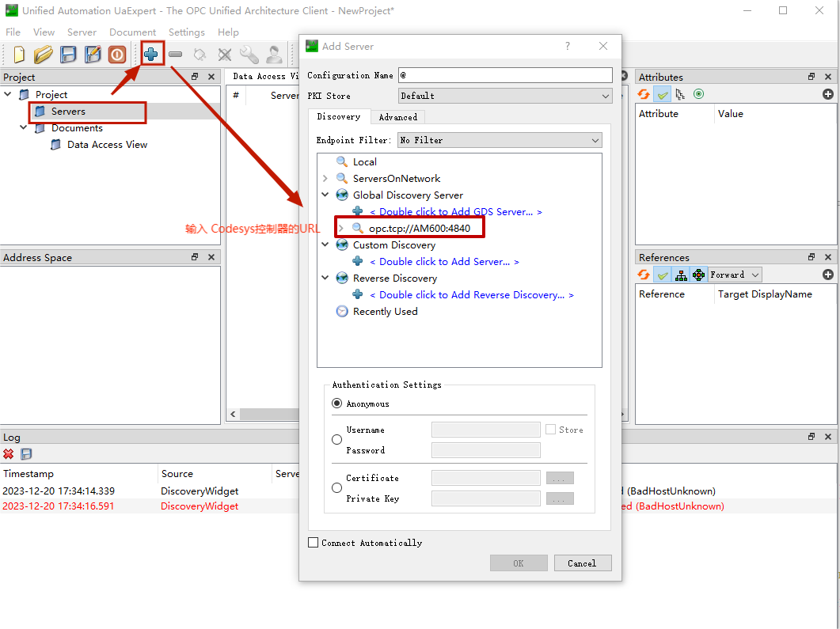The width and height of the screenshot is (840, 629).
Task: Click the OK button
Action: (519, 563)
